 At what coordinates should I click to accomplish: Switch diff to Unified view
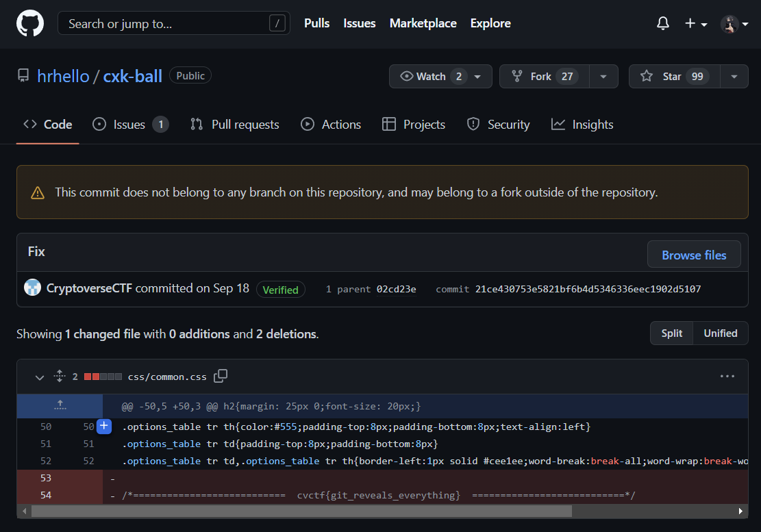tap(720, 333)
